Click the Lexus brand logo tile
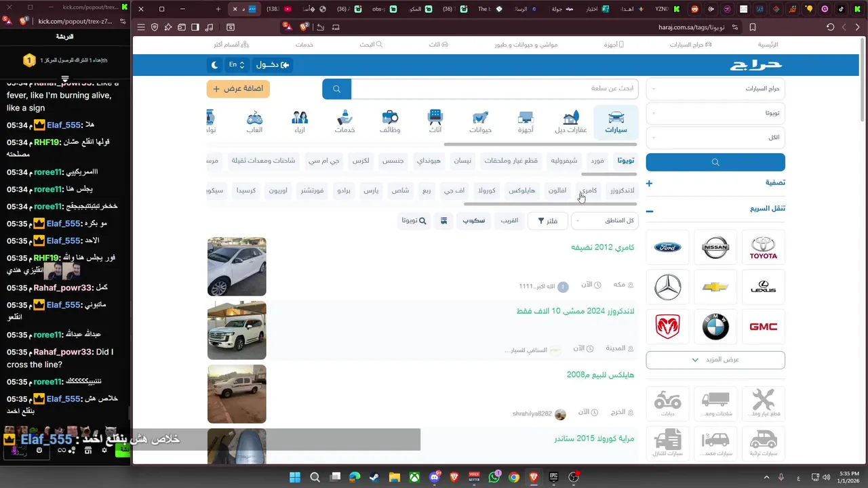This screenshot has width=868, height=488. tap(763, 287)
